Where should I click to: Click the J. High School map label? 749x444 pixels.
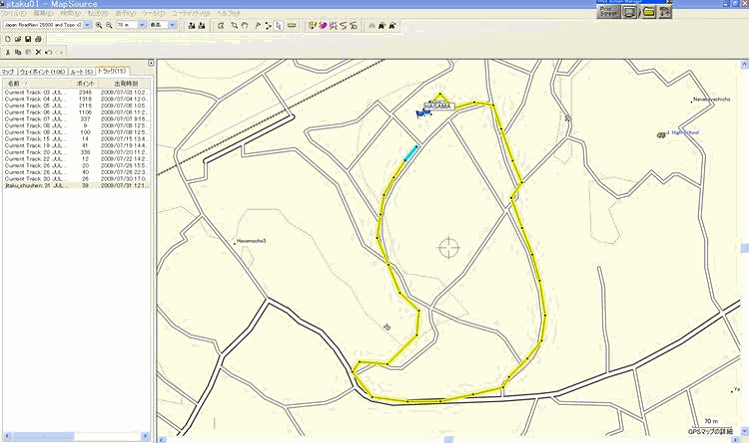pyautogui.click(x=682, y=132)
